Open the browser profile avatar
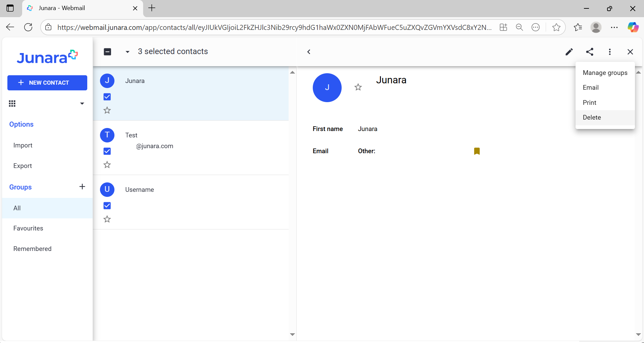This screenshot has width=644, height=343. [596, 27]
